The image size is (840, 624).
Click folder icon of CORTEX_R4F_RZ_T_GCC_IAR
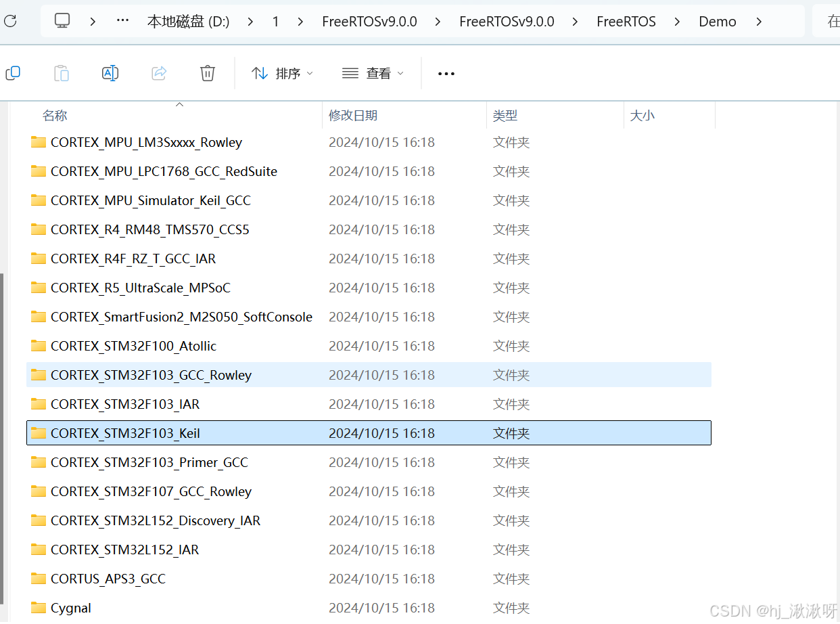coord(39,259)
